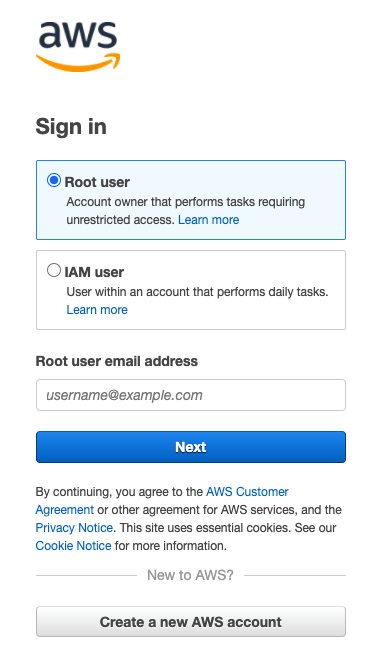This screenshot has height=668, width=376.
Task: Click the "New to AWS?" divider text
Action: (190, 575)
